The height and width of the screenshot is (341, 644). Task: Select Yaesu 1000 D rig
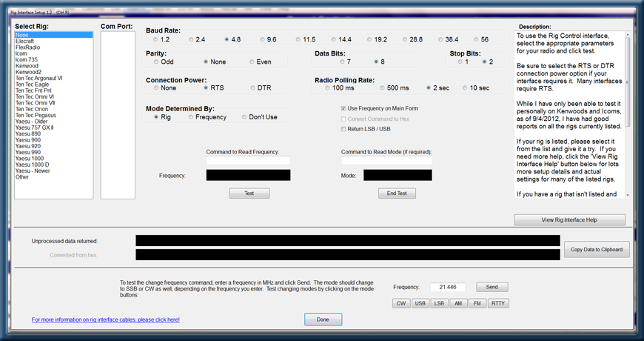pyautogui.click(x=54, y=165)
